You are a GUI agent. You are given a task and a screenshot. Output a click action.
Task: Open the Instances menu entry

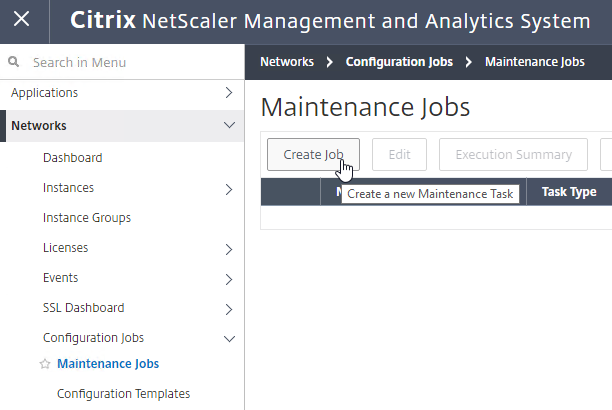(x=68, y=188)
